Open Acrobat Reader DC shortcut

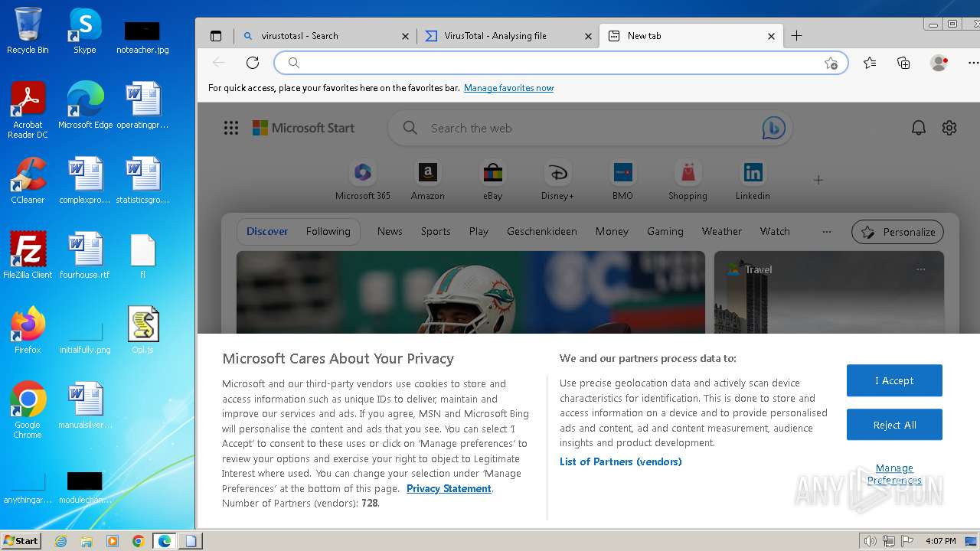[x=28, y=109]
